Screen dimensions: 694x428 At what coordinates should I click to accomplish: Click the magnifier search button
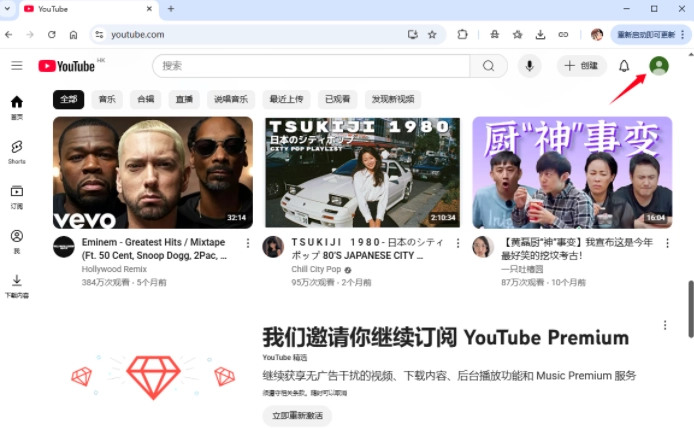tap(488, 66)
